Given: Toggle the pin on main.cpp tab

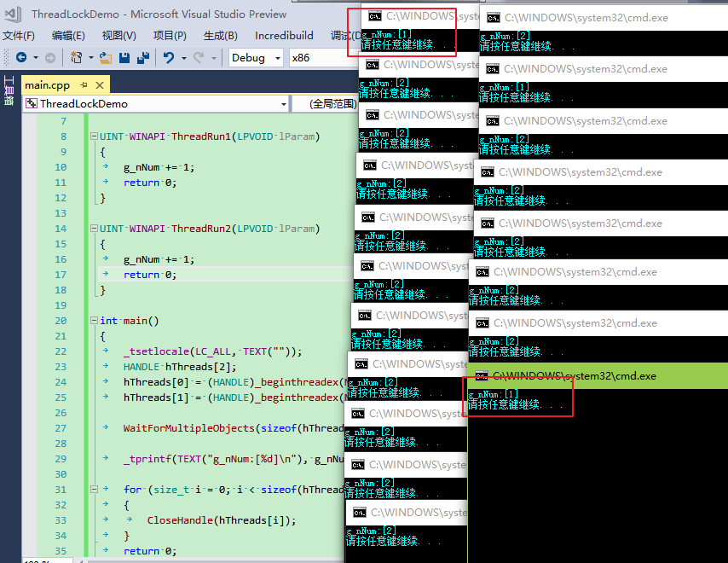Looking at the screenshot, I should (85, 85).
